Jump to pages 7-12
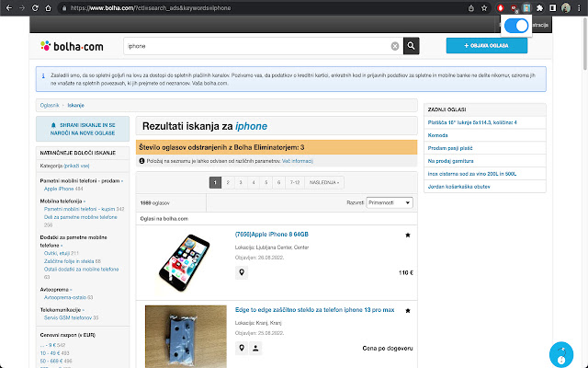 pos(295,182)
